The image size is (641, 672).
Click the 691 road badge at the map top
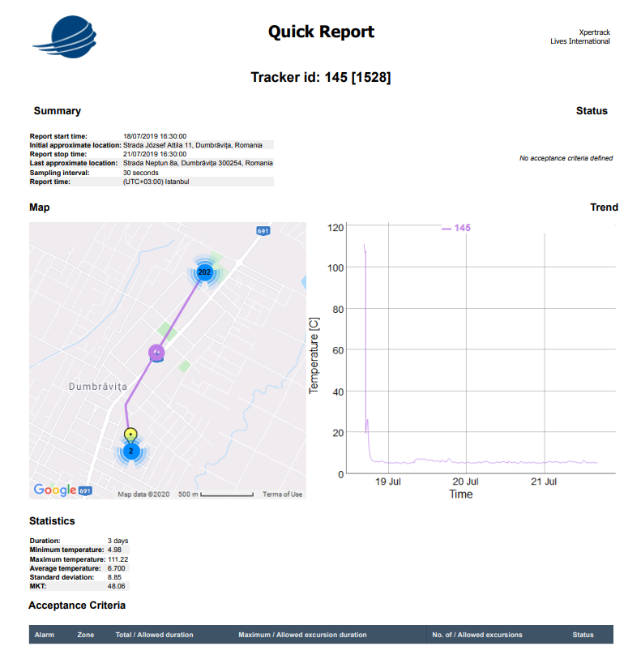coord(263,231)
